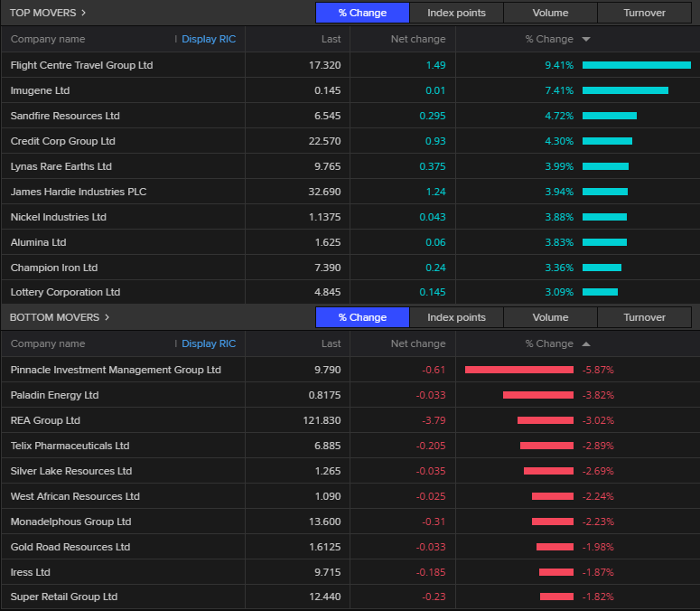Select Champion Iron Ltd company name
Viewport: 700px width, 611px height.
(54, 268)
